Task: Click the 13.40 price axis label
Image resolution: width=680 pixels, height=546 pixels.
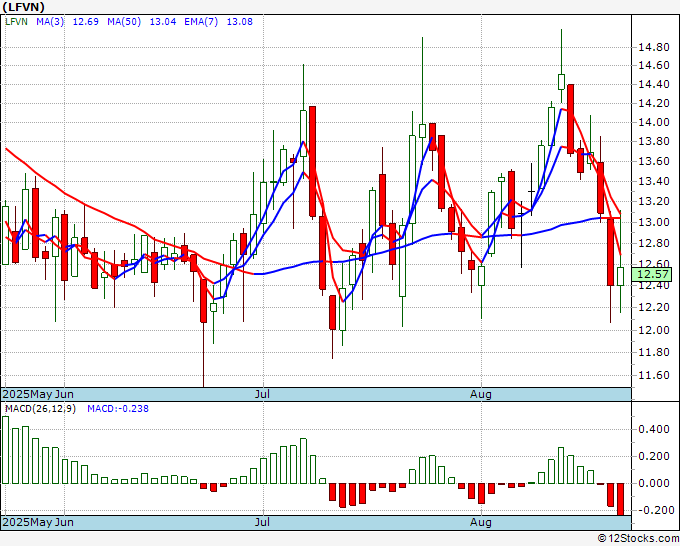Action: pyautogui.click(x=654, y=181)
